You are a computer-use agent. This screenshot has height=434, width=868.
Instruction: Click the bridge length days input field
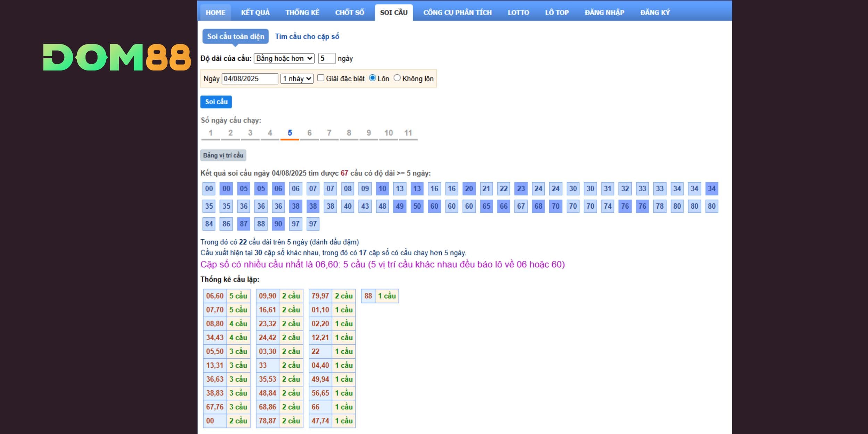pyautogui.click(x=327, y=58)
